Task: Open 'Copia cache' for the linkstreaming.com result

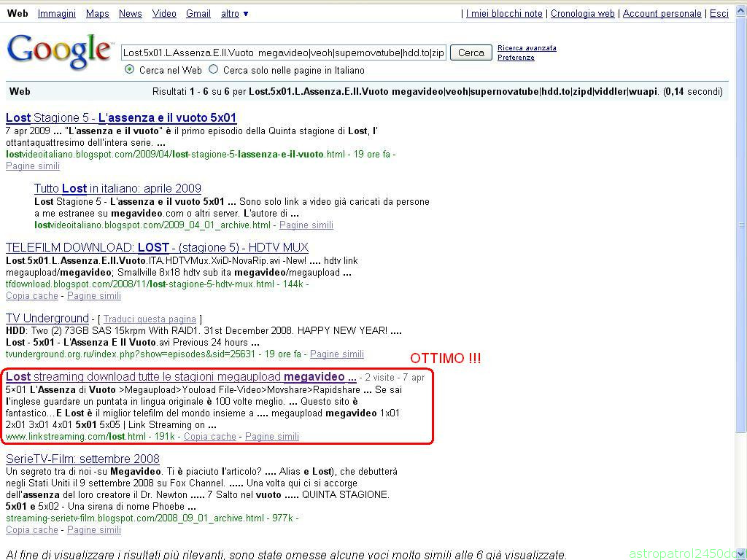Action: pos(210,437)
